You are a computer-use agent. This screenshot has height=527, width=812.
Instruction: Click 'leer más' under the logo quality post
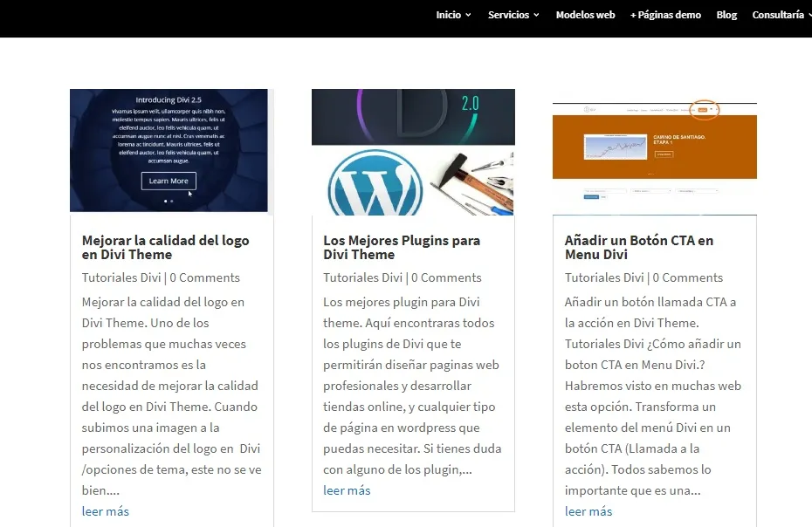(105, 511)
